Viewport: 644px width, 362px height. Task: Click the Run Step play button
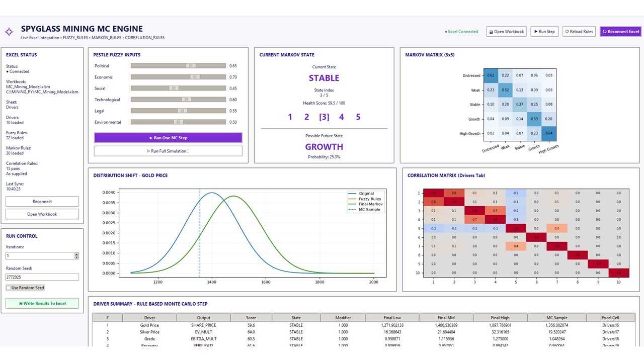pyautogui.click(x=544, y=32)
